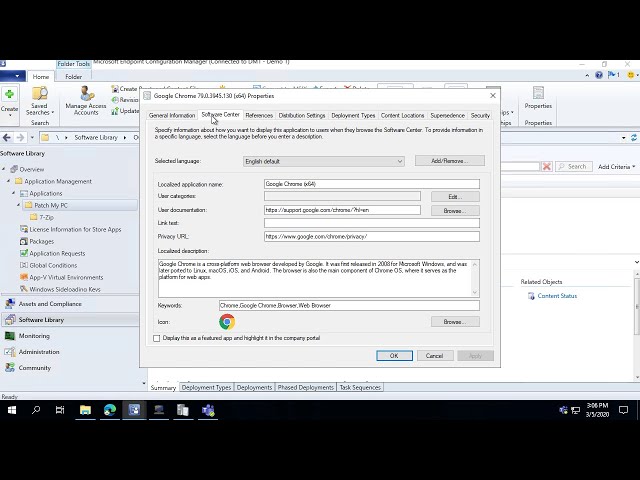The image size is (640, 480).
Task: Click Browse for User documentation
Action: coord(455,211)
